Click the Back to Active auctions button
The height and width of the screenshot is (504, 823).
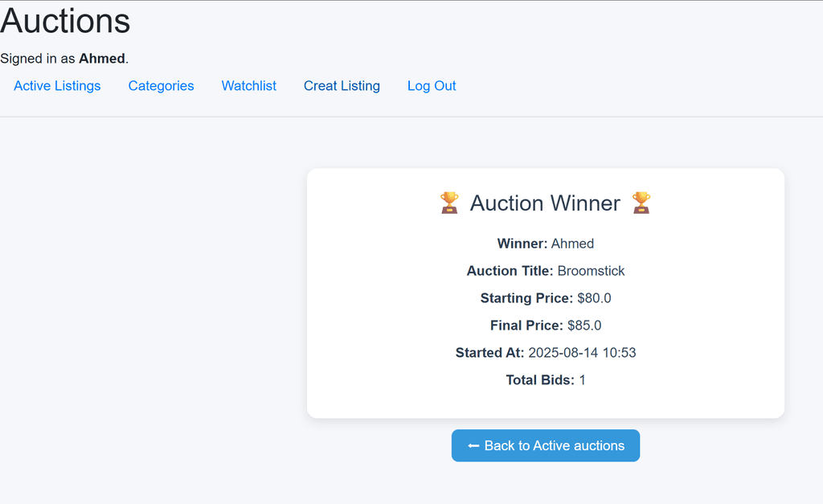coord(546,446)
